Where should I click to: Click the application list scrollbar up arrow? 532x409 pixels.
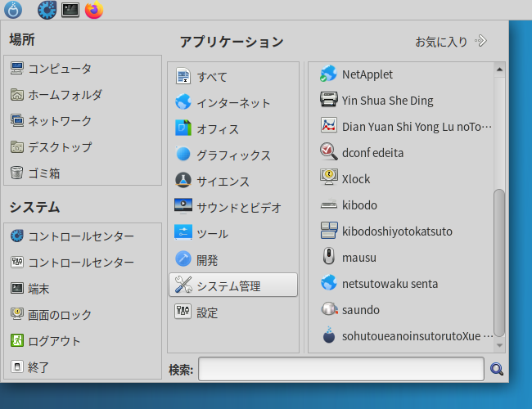point(499,70)
